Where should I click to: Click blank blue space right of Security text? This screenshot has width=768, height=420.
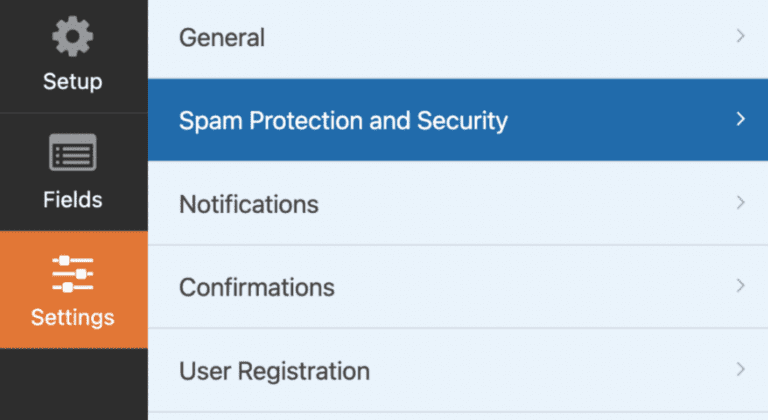[x=620, y=121]
